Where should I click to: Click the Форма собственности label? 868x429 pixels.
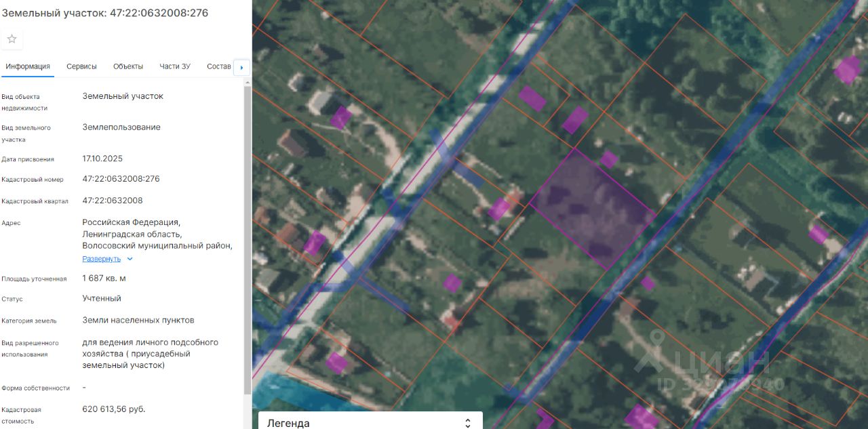(35, 388)
